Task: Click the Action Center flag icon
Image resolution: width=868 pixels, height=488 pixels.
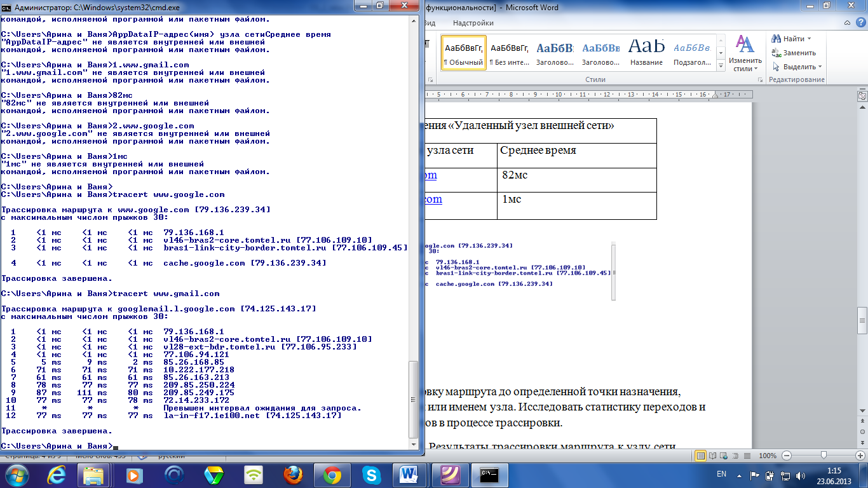Action: 754,475
